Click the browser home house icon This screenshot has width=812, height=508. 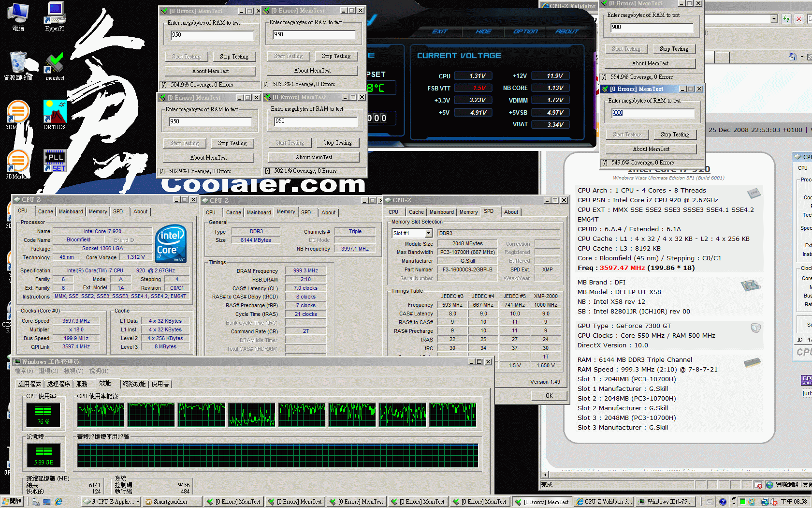793,57
